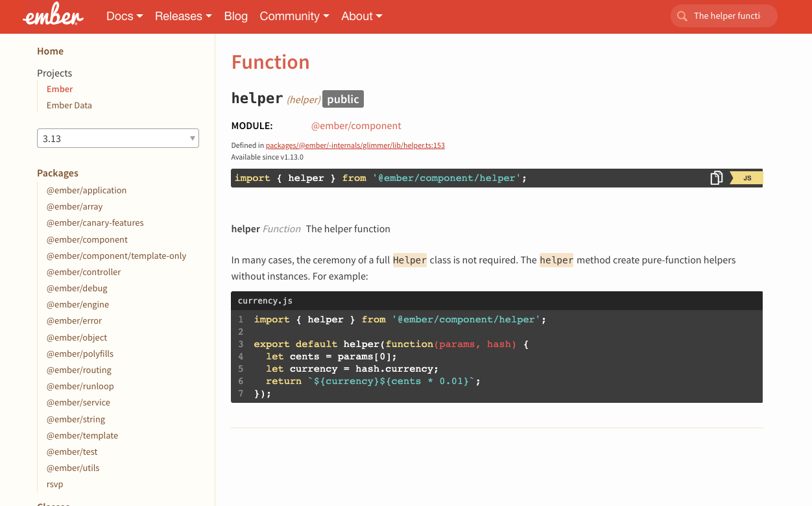Image resolution: width=812 pixels, height=506 pixels.
Task: Open the @ember/routing package
Action: coord(79,370)
